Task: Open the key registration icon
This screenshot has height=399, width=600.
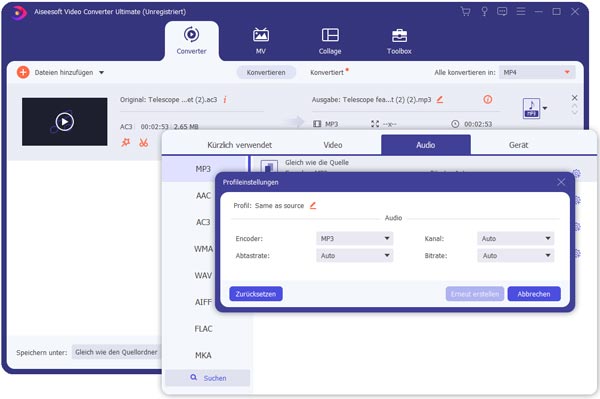Action: 484,11
